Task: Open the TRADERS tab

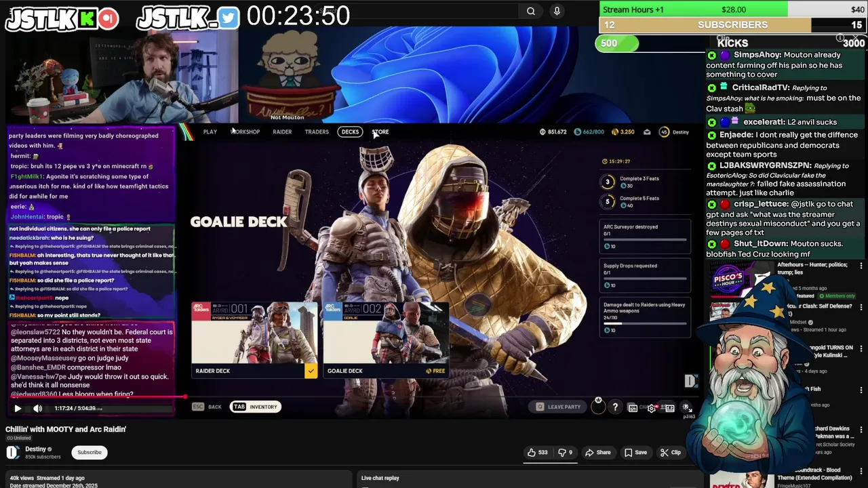Action: click(x=317, y=132)
